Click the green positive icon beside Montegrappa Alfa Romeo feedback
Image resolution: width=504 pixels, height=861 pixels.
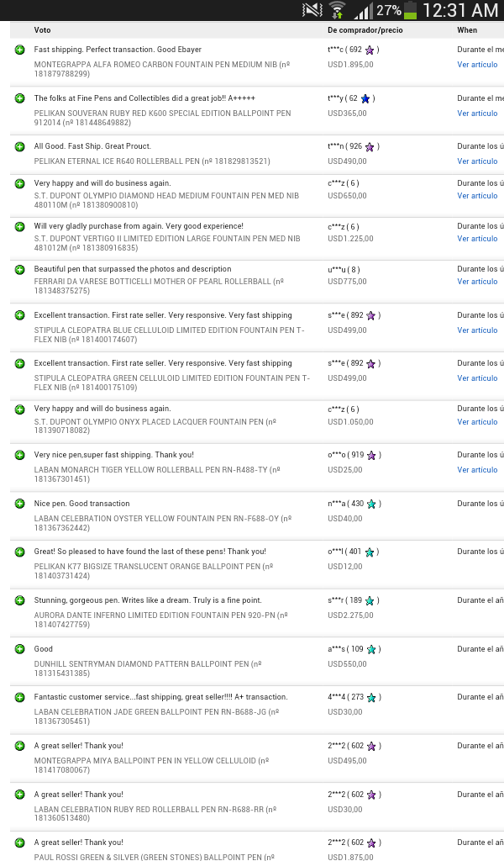click(19, 50)
